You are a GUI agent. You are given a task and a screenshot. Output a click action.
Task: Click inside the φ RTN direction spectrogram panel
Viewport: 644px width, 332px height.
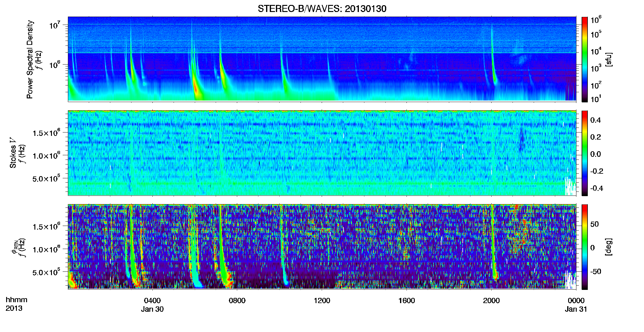click(x=322, y=247)
